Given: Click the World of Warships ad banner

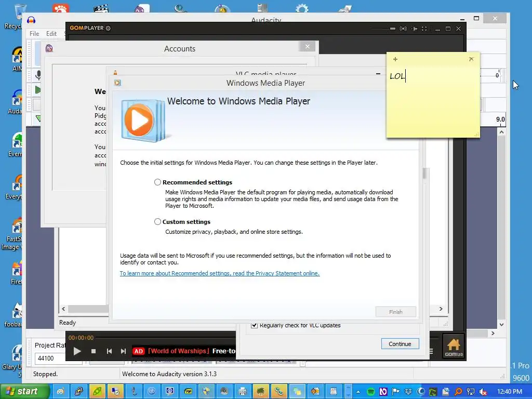Looking at the screenshot, I should coord(184,351).
